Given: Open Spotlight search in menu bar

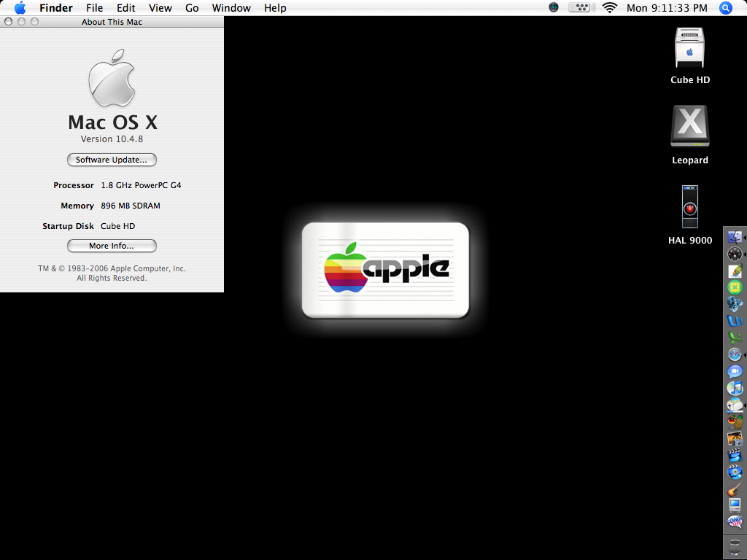Looking at the screenshot, I should tap(726, 8).
